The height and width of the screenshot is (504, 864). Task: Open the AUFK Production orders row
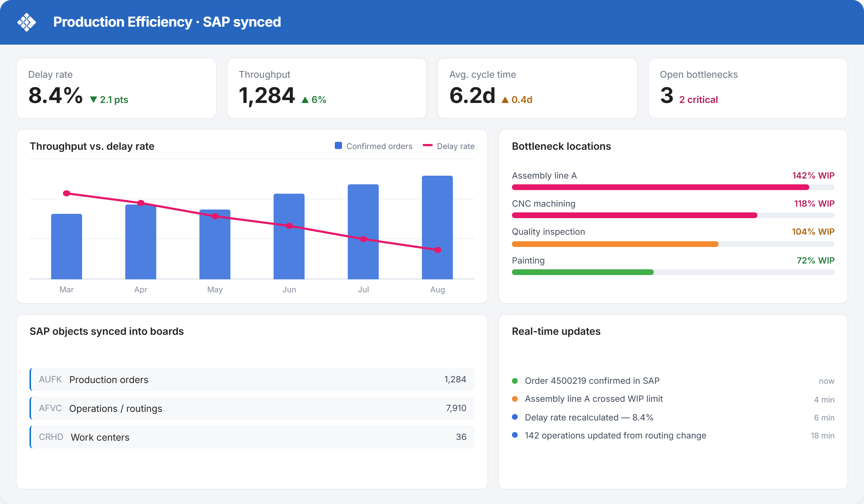[x=252, y=379]
